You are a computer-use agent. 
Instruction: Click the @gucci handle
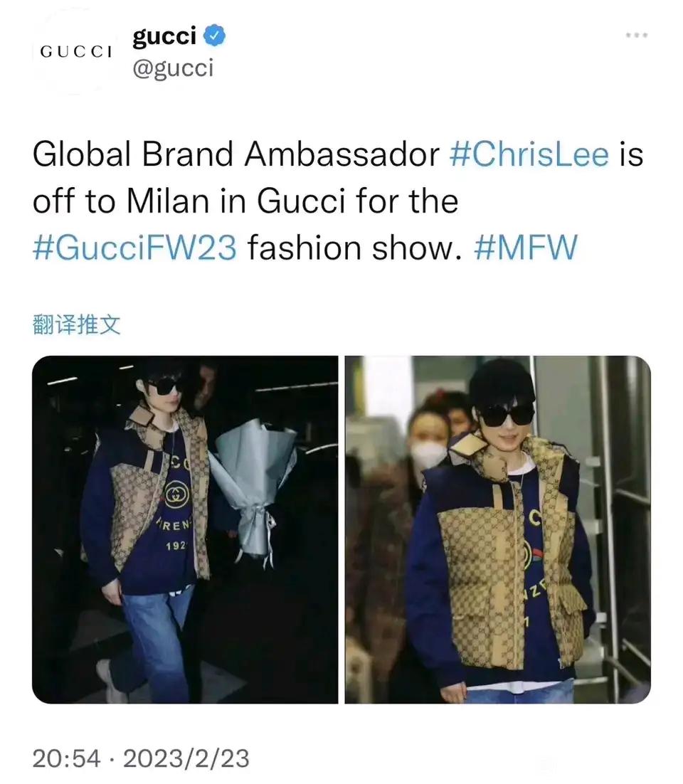coord(173,68)
